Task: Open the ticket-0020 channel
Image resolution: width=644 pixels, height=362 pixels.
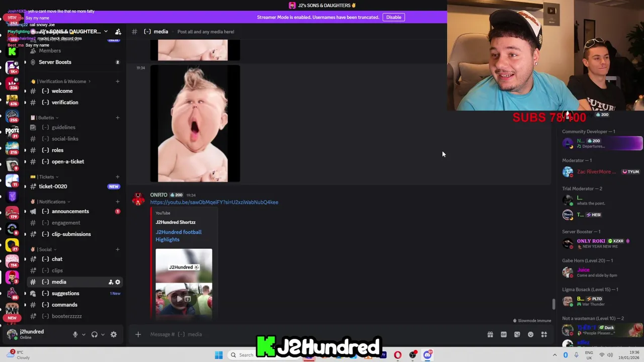Action: 74,187
